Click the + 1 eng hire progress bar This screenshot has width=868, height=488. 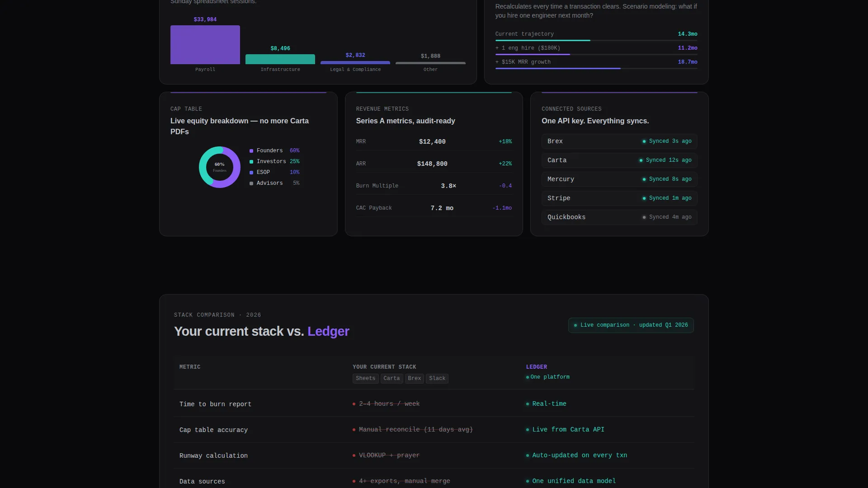(596, 55)
